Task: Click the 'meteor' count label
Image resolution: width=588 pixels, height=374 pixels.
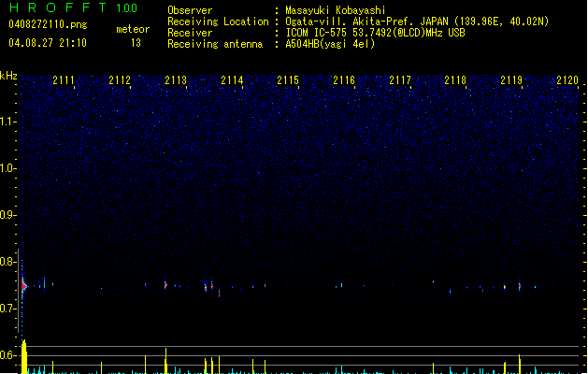Action: pos(133,29)
